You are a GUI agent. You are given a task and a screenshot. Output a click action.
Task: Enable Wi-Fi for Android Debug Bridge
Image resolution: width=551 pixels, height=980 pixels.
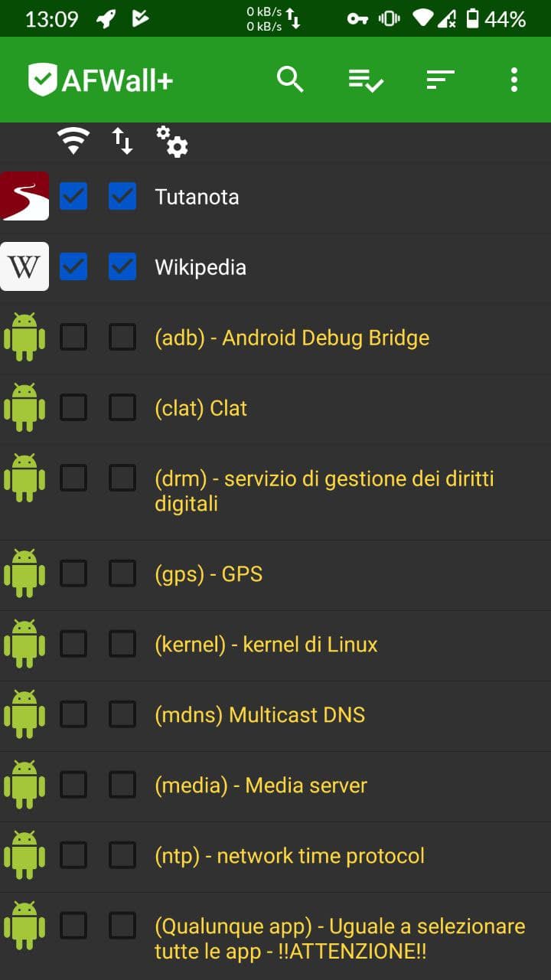tap(73, 337)
